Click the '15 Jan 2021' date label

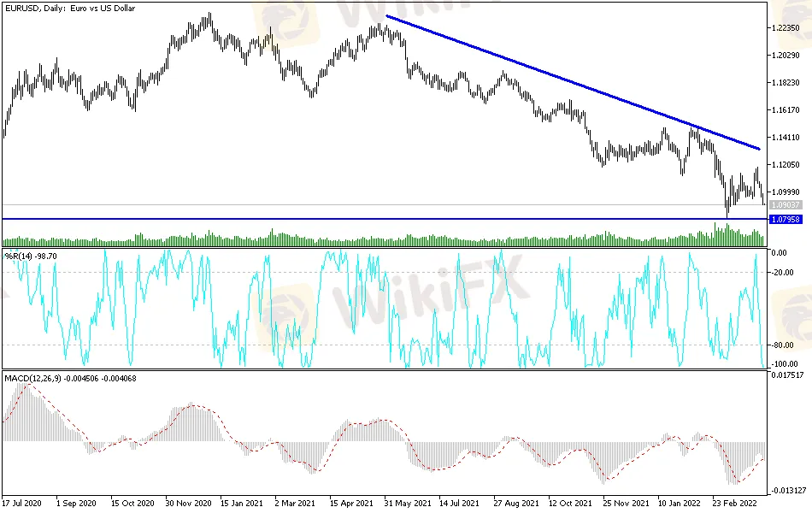[x=241, y=503]
